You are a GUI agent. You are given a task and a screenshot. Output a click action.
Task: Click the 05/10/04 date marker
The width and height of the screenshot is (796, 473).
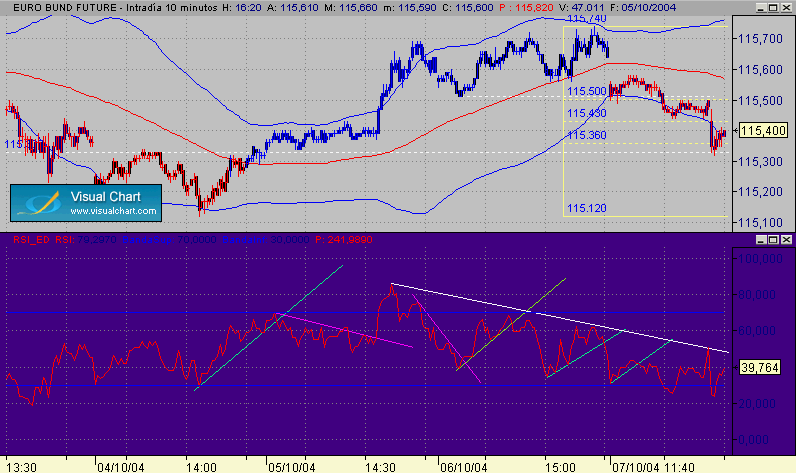291,467
